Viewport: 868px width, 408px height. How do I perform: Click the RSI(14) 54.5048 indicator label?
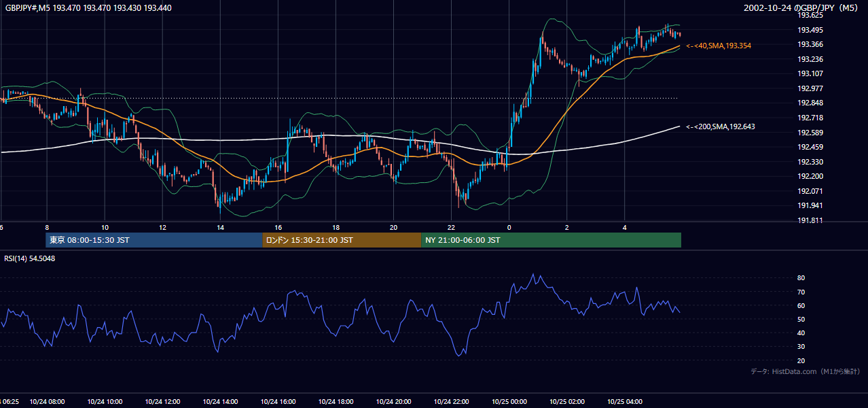(x=30, y=258)
